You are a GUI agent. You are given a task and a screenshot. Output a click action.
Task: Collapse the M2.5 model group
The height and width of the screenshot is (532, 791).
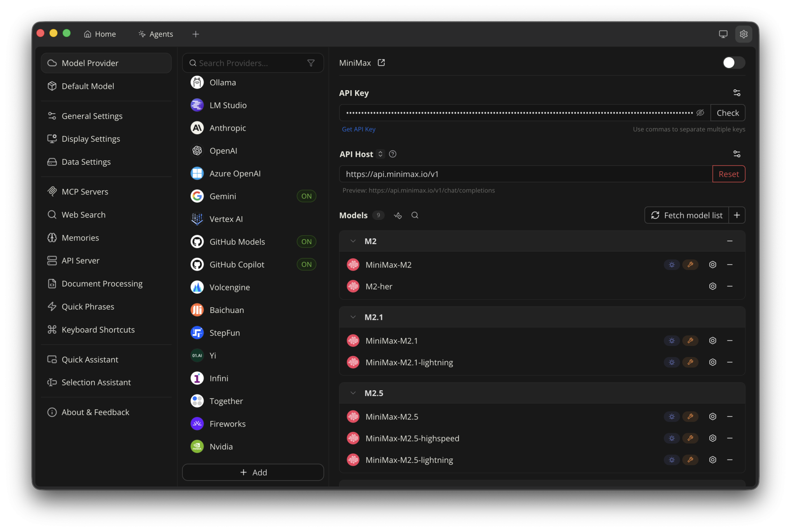tap(353, 393)
